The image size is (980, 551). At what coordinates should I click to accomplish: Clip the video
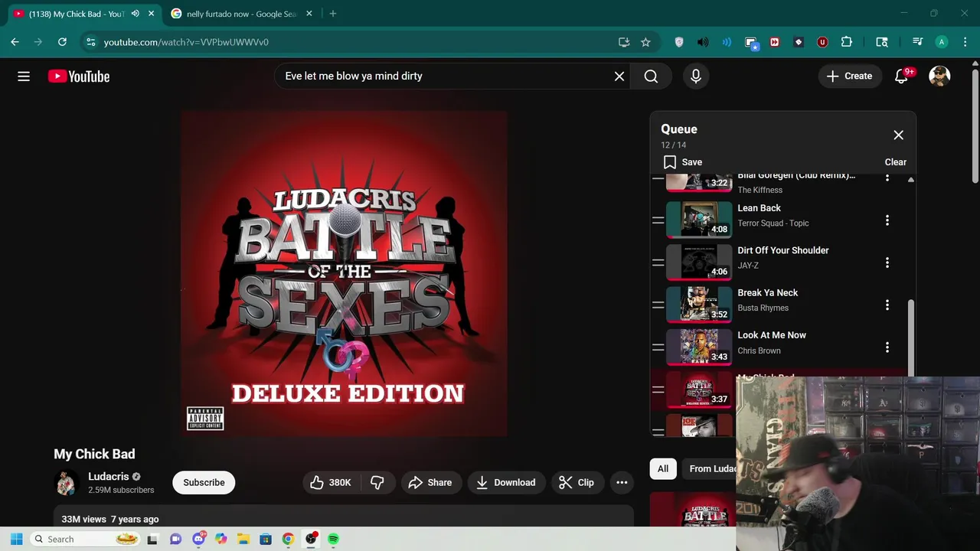coord(577,482)
